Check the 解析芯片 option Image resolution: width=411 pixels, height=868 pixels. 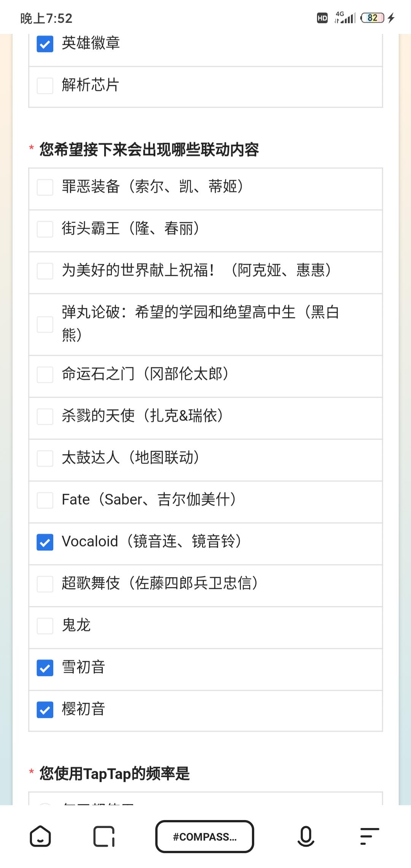pos(45,86)
